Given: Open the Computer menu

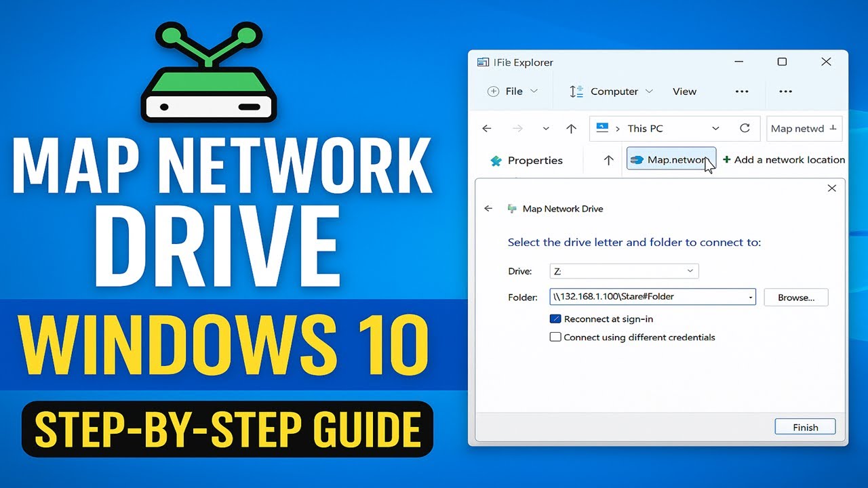Looking at the screenshot, I should tap(613, 91).
